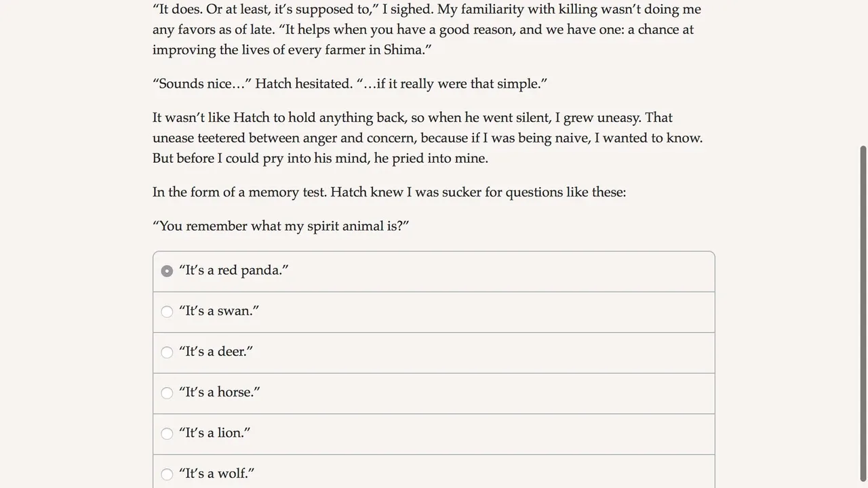Select the "It's a horse." radio button
Viewport: 868px width, 488px height.
click(x=167, y=393)
